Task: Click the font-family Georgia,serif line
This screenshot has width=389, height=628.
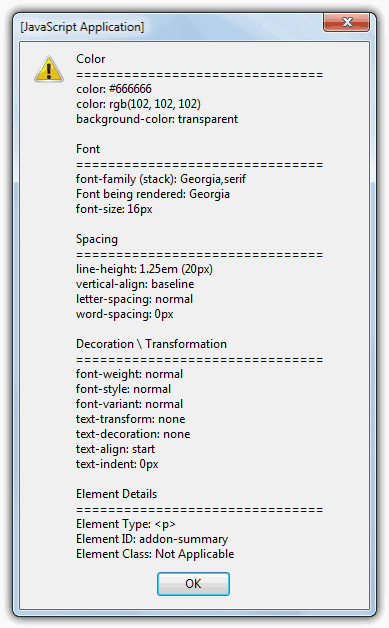Action: [161, 179]
